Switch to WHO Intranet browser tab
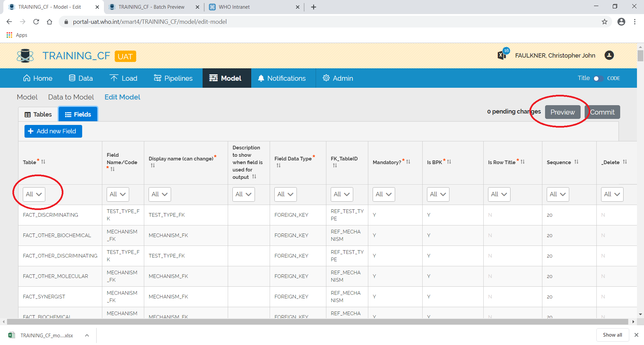Viewport: 644px width, 345px height. click(234, 7)
